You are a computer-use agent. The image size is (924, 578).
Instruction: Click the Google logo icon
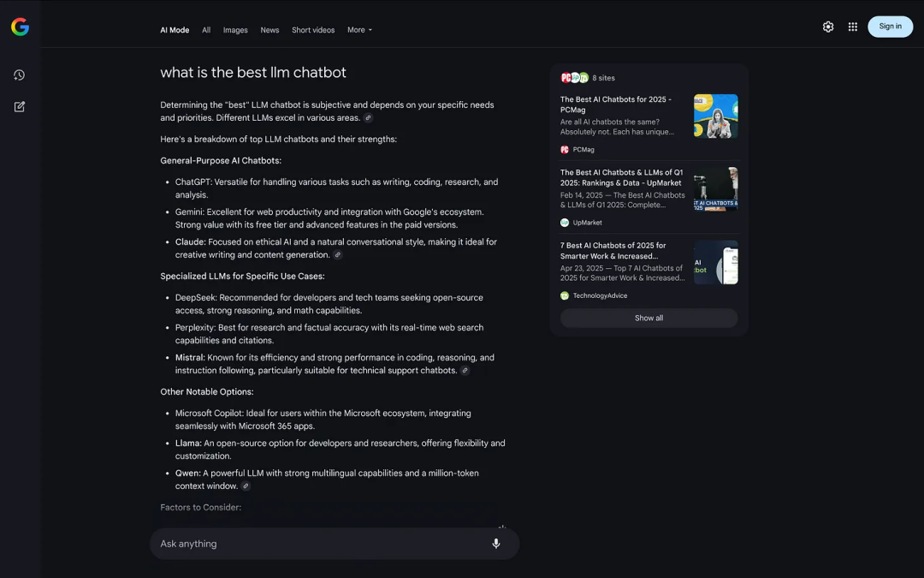tap(20, 27)
